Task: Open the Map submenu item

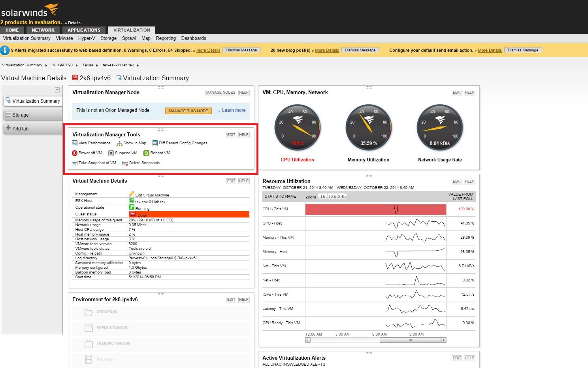Action: [x=146, y=38]
